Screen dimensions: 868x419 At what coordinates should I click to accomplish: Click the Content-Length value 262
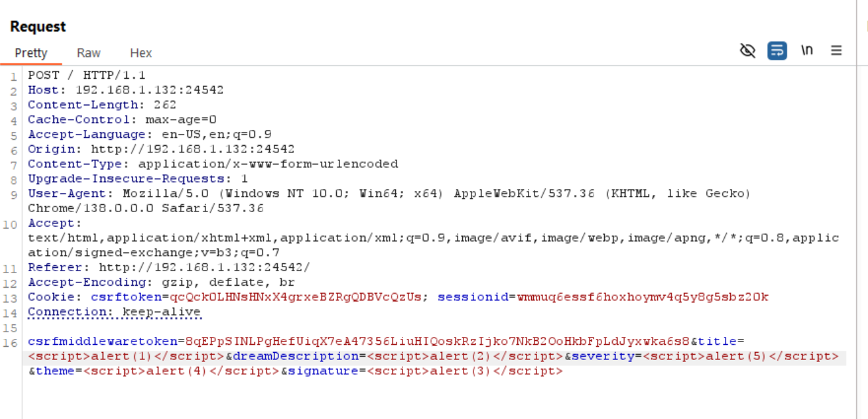click(x=165, y=105)
